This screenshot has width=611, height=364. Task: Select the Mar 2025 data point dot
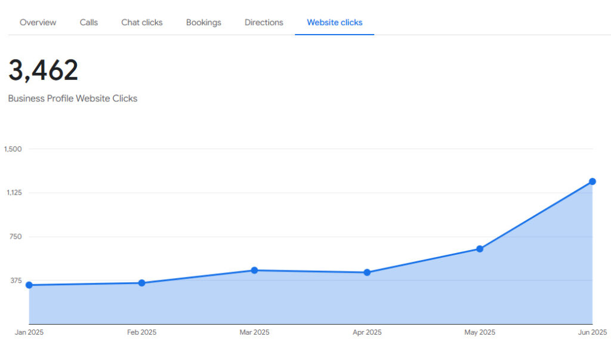[x=254, y=270]
